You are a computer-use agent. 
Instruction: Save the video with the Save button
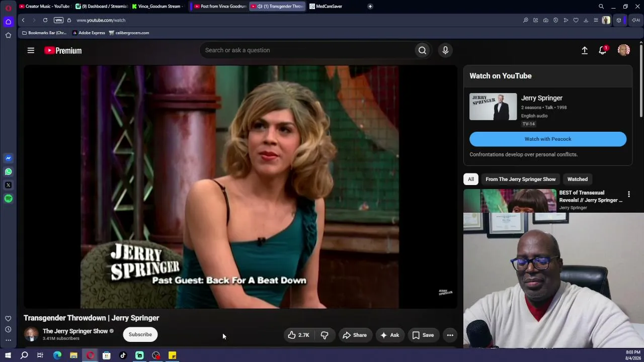[423, 335]
